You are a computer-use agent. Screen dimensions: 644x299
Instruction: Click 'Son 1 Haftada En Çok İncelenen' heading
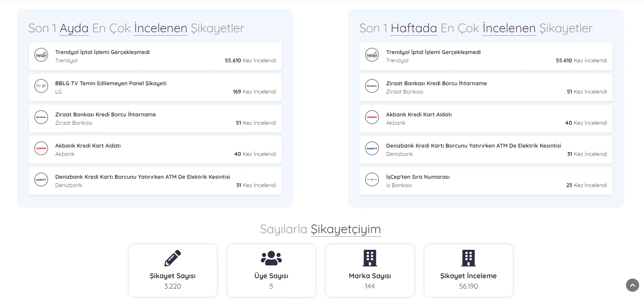tap(476, 28)
